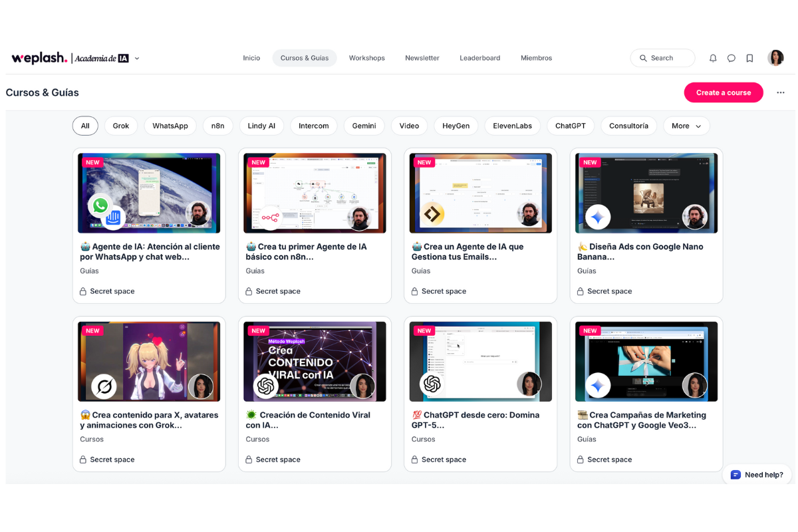
Task: Filter courses by Video
Action: (x=409, y=126)
